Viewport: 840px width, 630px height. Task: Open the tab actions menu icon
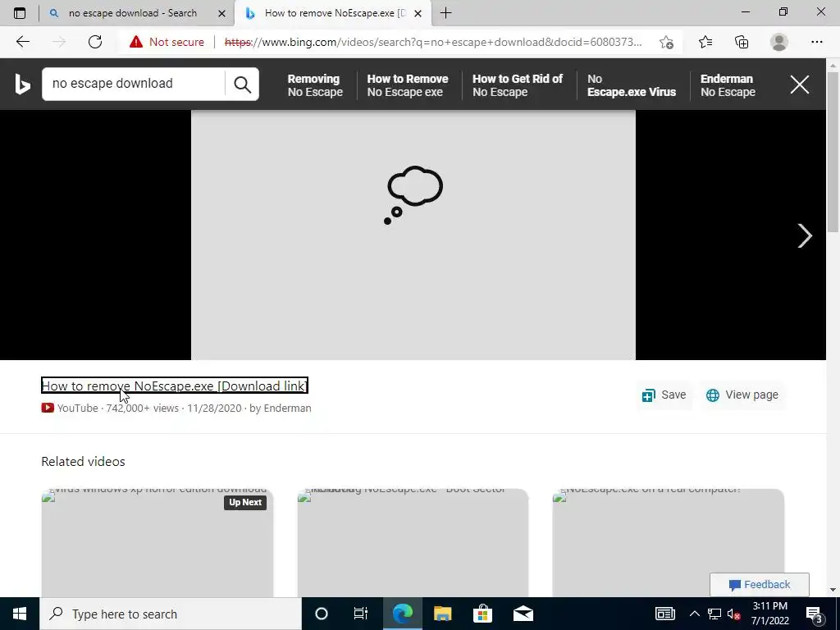point(20,13)
